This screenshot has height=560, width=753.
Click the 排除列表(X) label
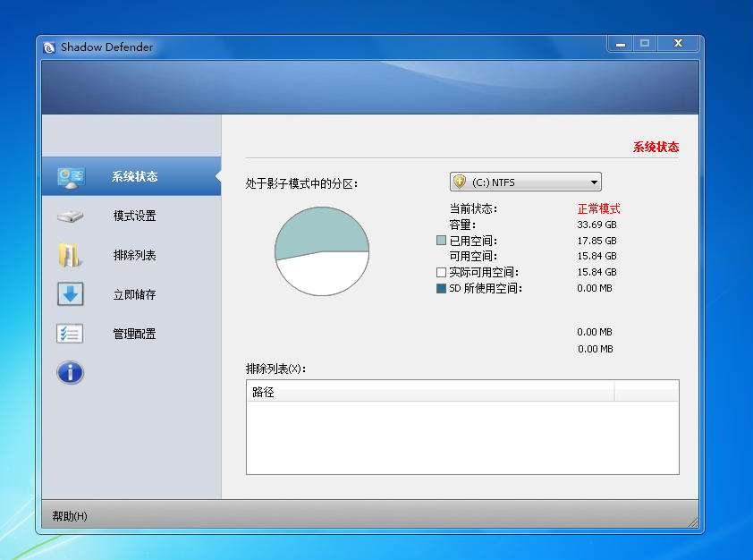(275, 369)
